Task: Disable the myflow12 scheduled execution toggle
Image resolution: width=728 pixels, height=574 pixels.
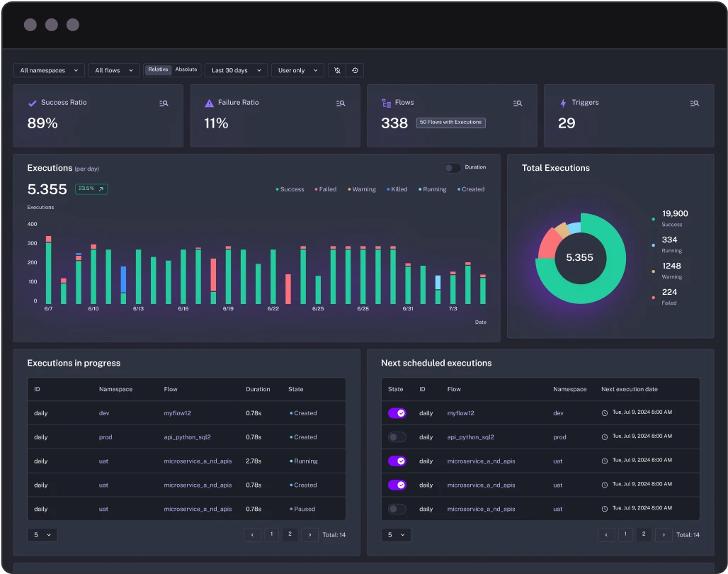Action: click(397, 413)
